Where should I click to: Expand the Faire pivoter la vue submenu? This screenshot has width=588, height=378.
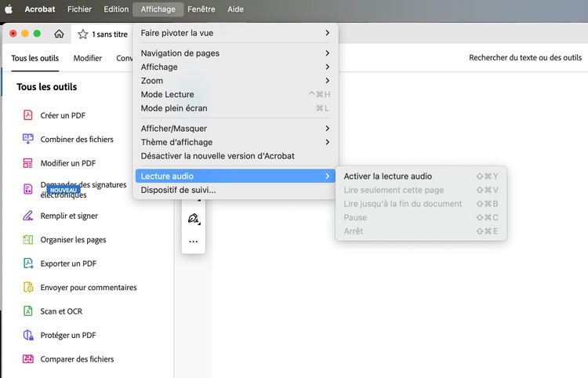(x=235, y=33)
